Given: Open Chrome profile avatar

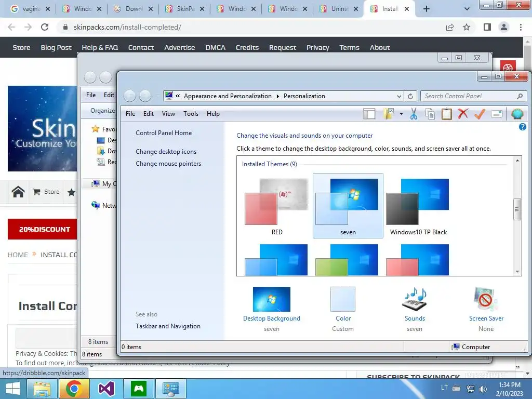Looking at the screenshot, I should [x=504, y=27].
